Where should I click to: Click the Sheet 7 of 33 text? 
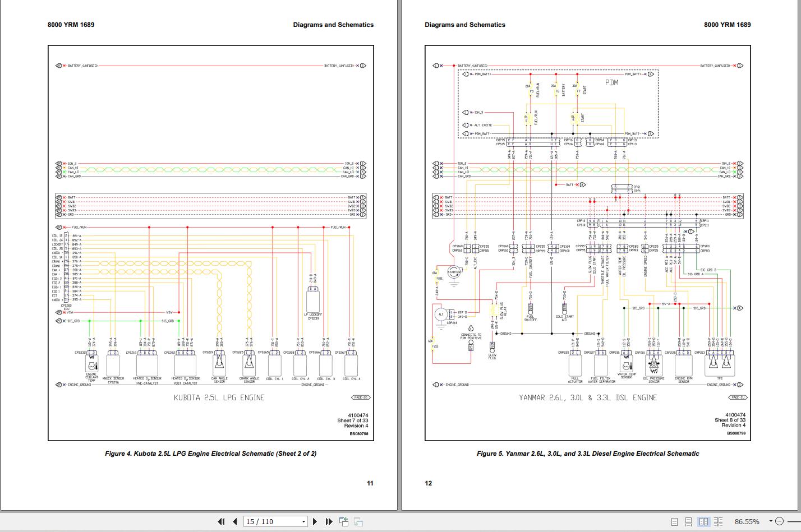point(353,420)
